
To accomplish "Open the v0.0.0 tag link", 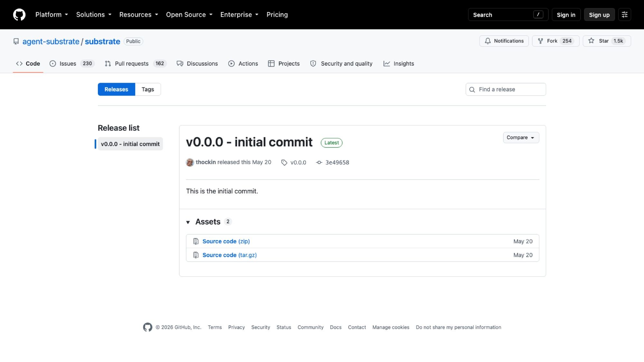I will click(x=298, y=162).
